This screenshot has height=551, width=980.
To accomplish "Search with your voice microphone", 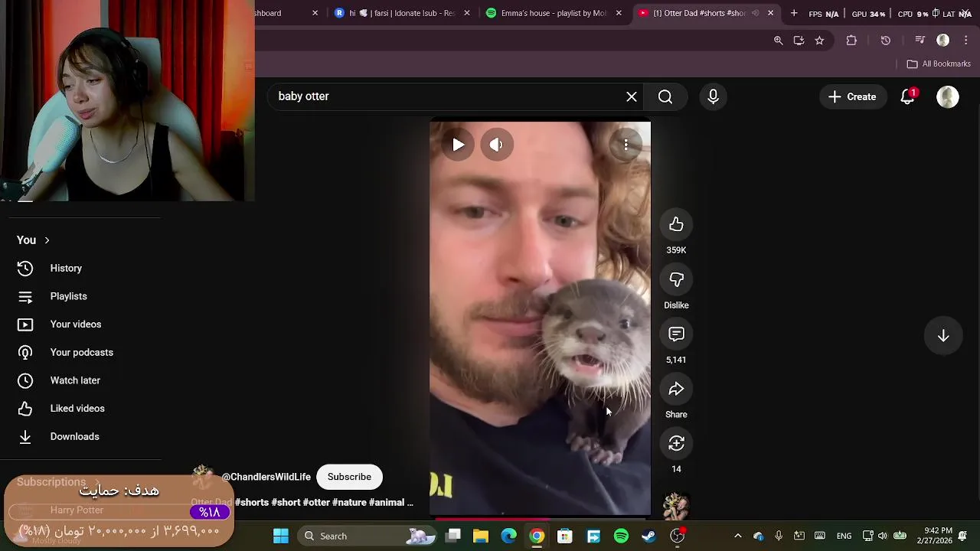I will coord(713,96).
